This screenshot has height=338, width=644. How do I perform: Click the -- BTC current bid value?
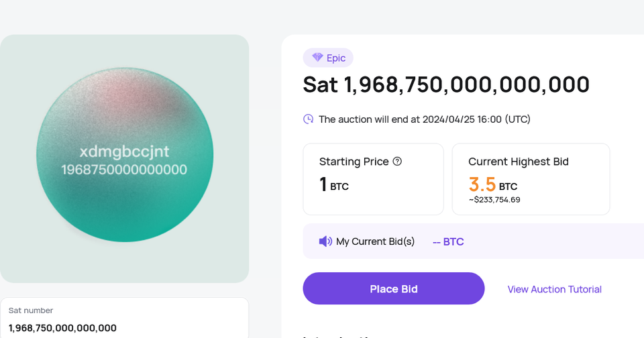point(448,241)
